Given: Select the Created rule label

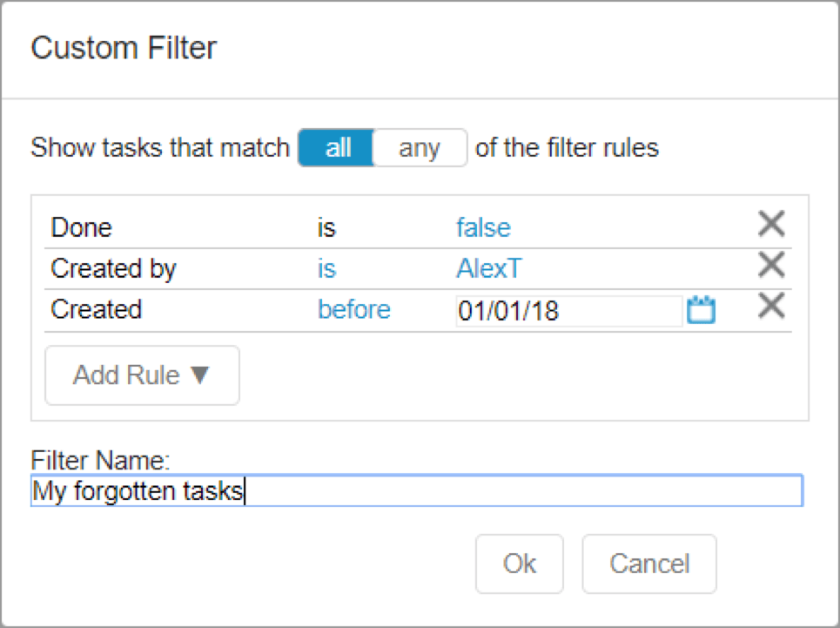Looking at the screenshot, I should point(97,310).
